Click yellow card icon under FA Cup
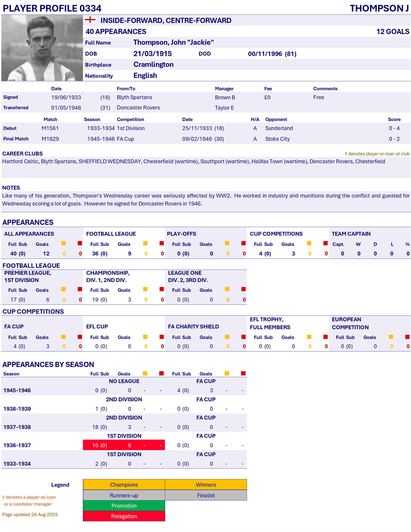Image resolution: width=411 pixels, height=532 pixels. [64, 337]
